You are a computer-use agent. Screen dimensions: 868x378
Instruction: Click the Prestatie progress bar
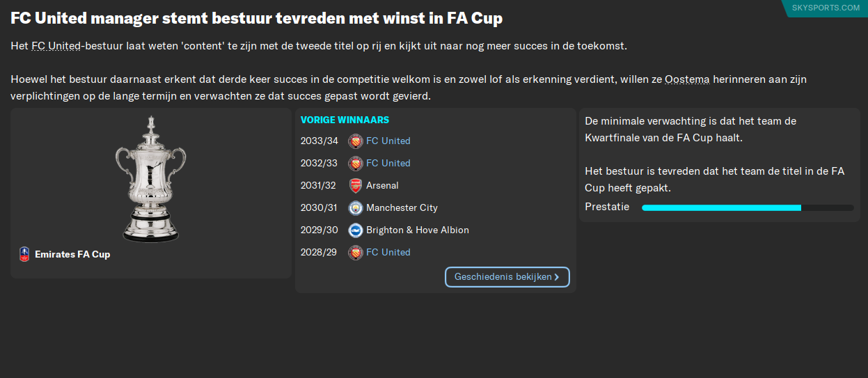click(x=747, y=207)
